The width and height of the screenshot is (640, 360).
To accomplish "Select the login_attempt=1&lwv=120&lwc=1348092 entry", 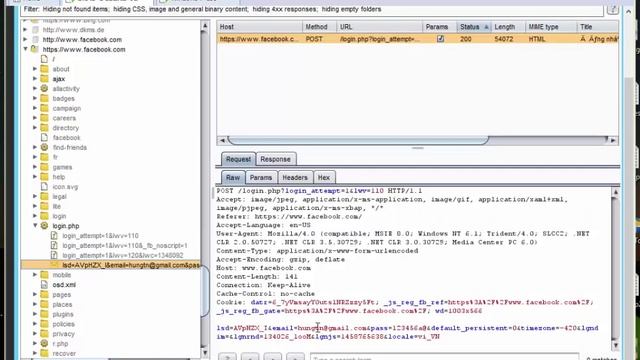I will click(x=123, y=255).
